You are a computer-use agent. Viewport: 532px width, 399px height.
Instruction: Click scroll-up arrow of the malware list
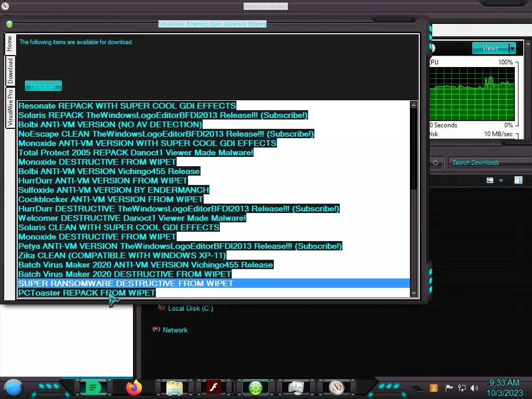tap(414, 105)
